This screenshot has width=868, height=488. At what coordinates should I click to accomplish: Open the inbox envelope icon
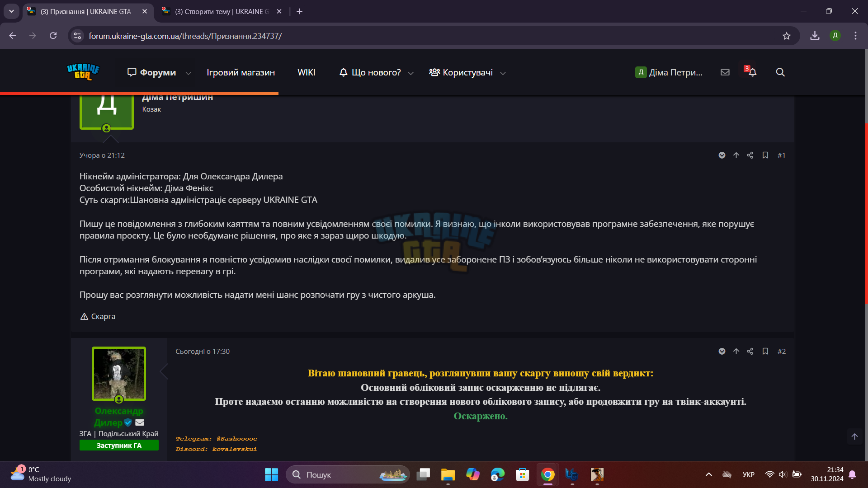coord(725,72)
